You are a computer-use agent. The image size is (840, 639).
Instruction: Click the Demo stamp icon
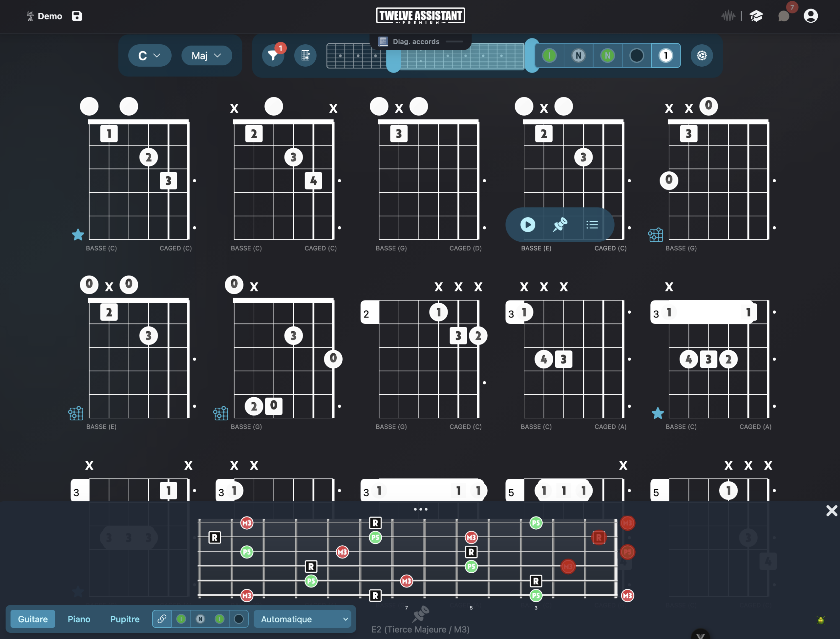coord(30,16)
